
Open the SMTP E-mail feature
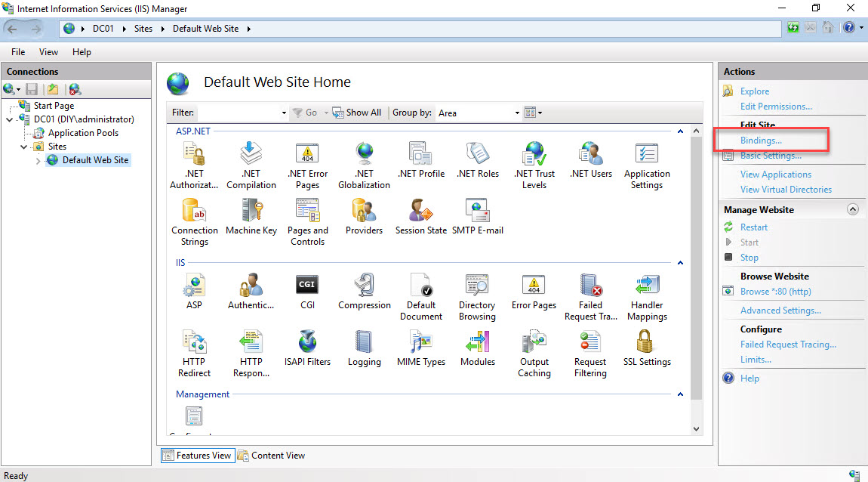pos(478,217)
